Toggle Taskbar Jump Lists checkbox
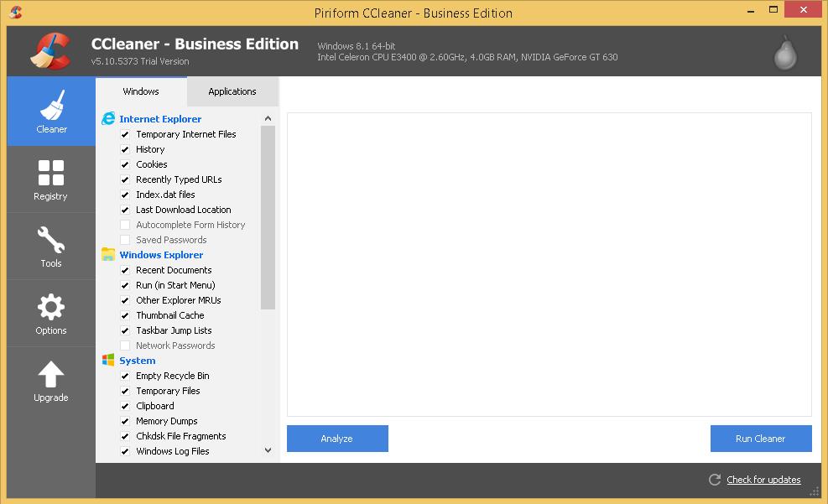 (125, 330)
